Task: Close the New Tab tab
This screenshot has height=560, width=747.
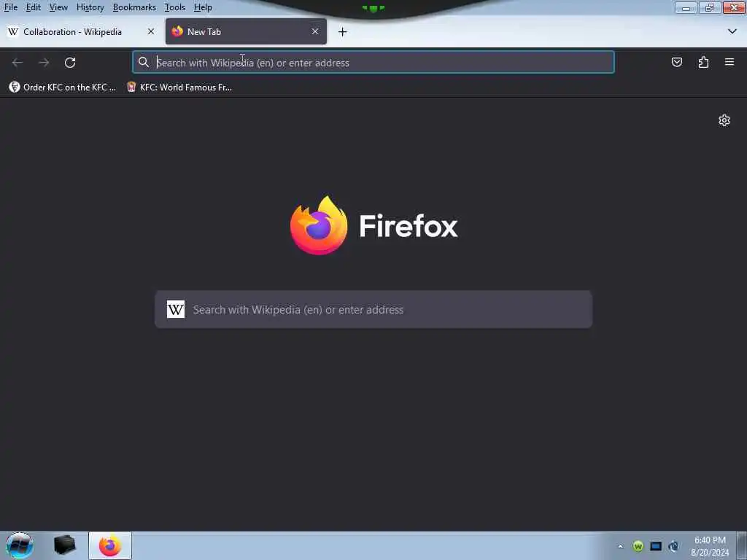Action: (x=315, y=31)
